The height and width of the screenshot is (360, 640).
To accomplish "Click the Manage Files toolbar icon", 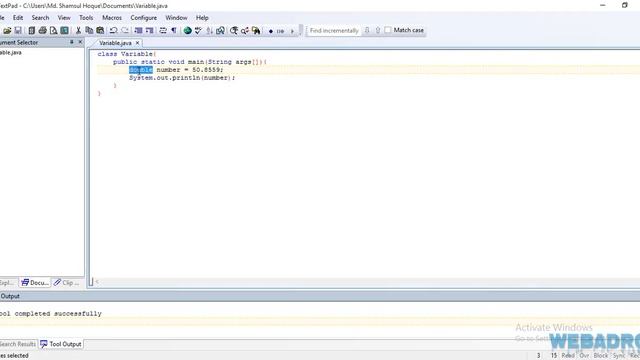I will [x=31, y=31].
